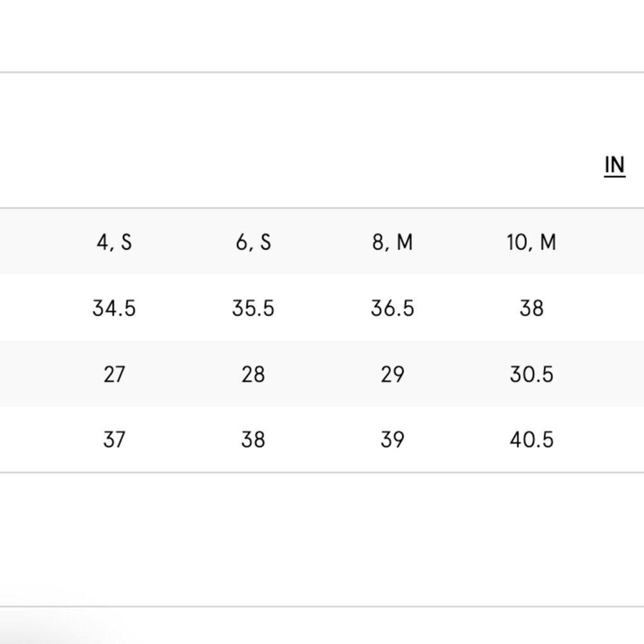
Task: Click the 38 in the bottom row
Action: 253,440
